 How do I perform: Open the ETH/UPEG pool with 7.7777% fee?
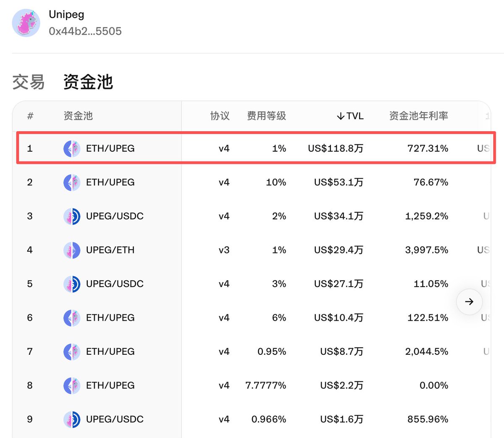(x=110, y=385)
